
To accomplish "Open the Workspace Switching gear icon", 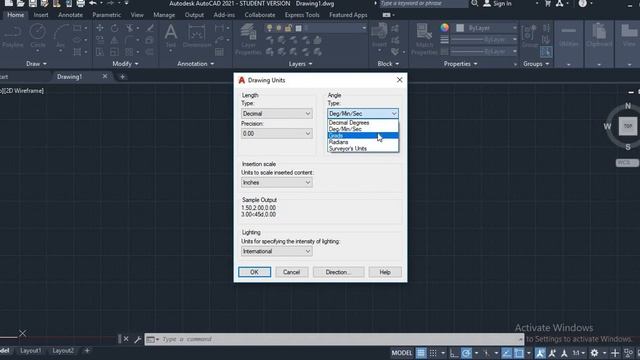I will [594, 353].
